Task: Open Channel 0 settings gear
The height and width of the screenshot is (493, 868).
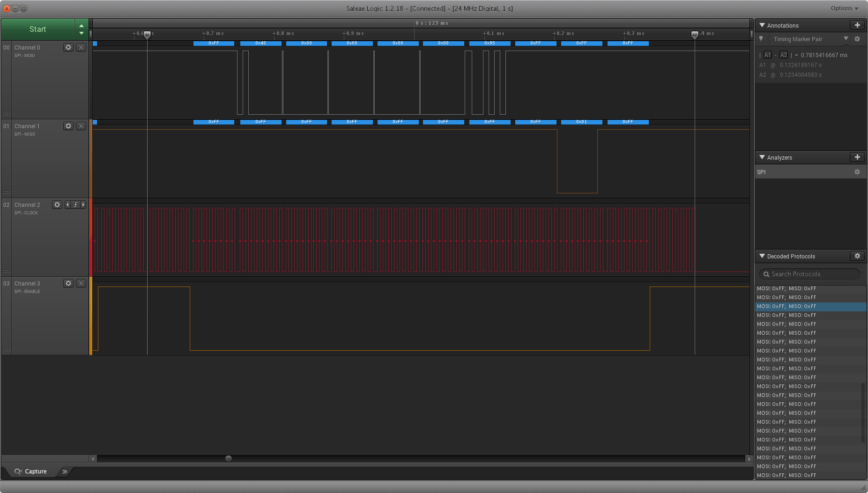Action: tap(68, 47)
